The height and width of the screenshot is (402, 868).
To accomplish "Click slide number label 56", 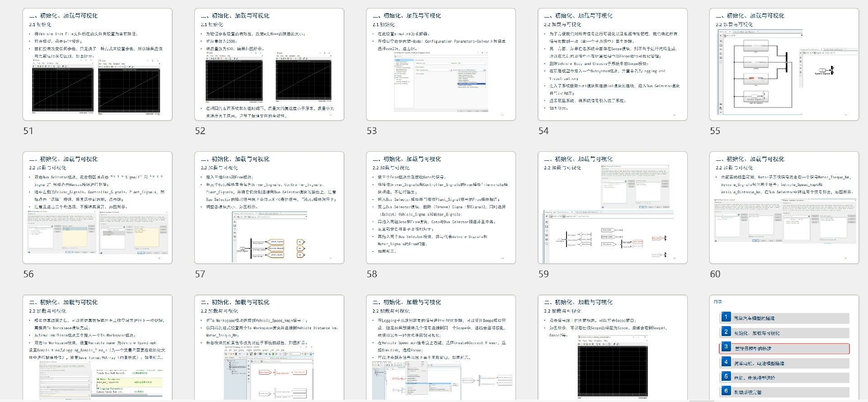I will click(28, 274).
